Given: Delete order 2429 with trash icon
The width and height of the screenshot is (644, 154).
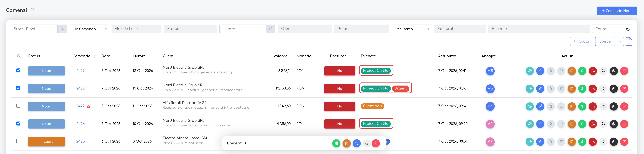Looking at the screenshot, I should coord(624,71).
